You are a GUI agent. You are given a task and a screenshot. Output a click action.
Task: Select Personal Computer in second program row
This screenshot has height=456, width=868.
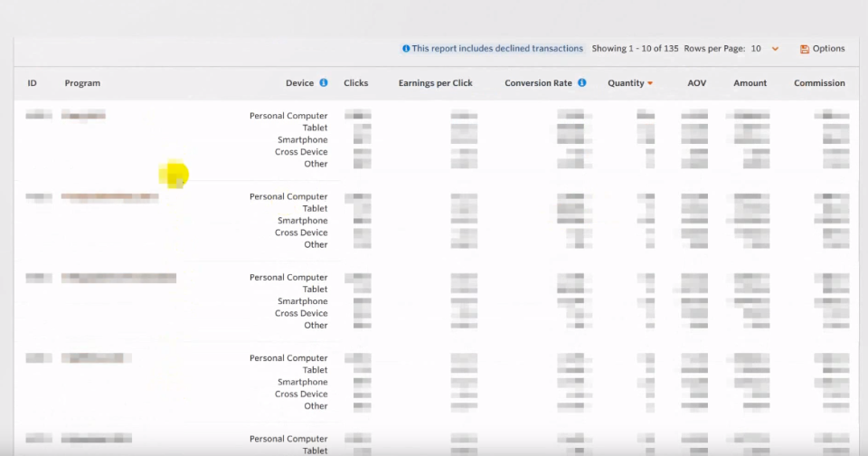pos(288,196)
